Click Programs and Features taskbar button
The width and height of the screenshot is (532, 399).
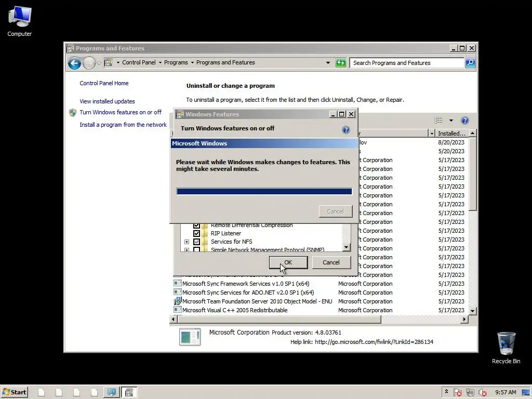coord(129,392)
